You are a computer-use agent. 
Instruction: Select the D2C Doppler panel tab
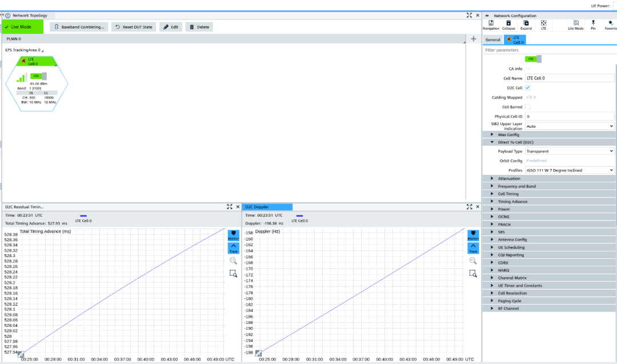[267, 207]
